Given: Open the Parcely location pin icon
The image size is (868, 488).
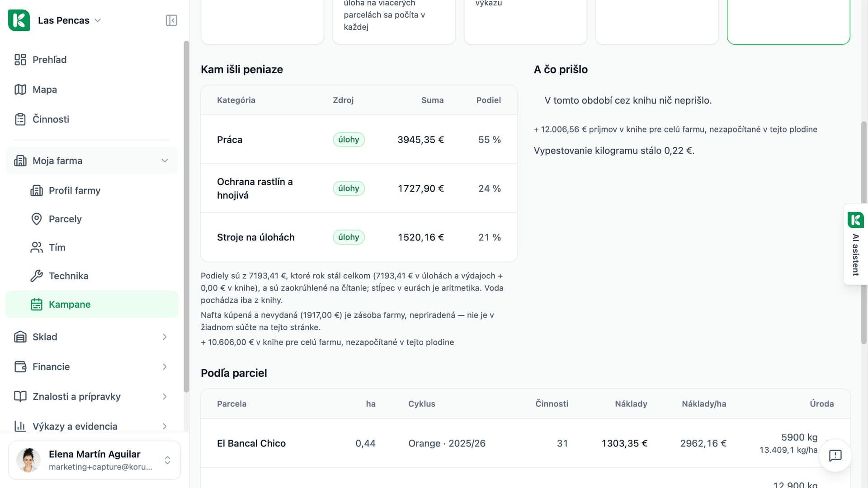Looking at the screenshot, I should 37,219.
